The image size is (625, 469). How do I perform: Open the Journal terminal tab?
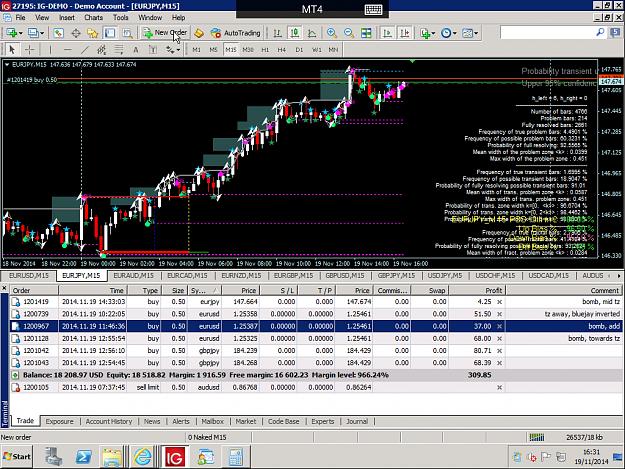tap(357, 421)
